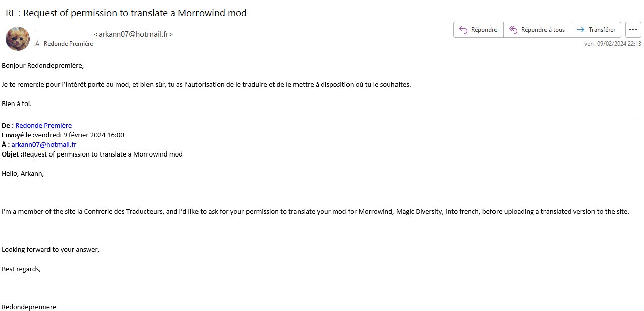Click the closing line Bien à toi

pos(17,103)
